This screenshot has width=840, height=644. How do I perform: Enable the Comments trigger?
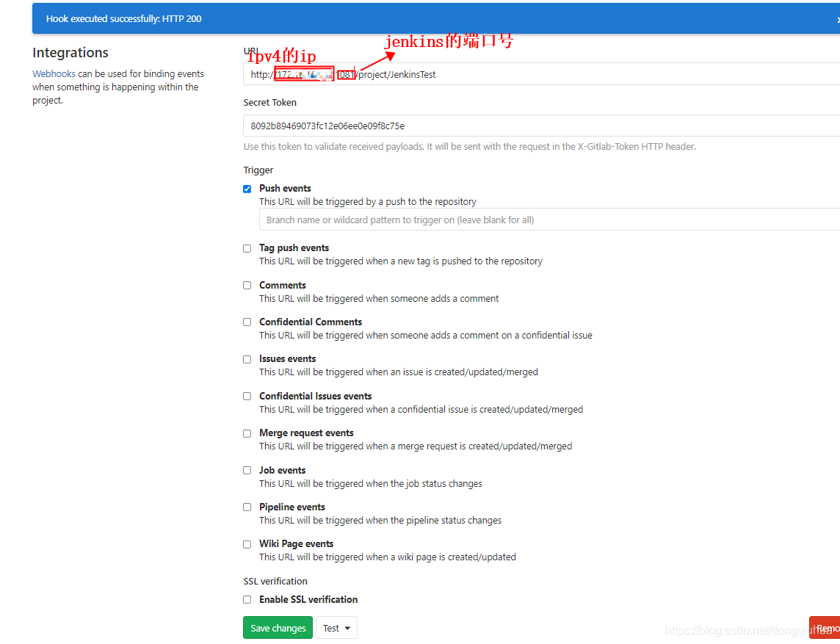tap(247, 286)
